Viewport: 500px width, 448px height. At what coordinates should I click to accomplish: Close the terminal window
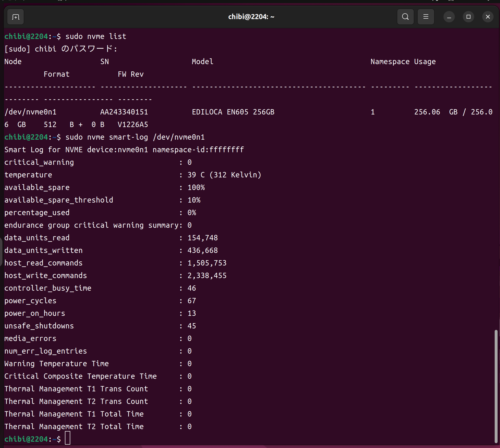(x=487, y=17)
